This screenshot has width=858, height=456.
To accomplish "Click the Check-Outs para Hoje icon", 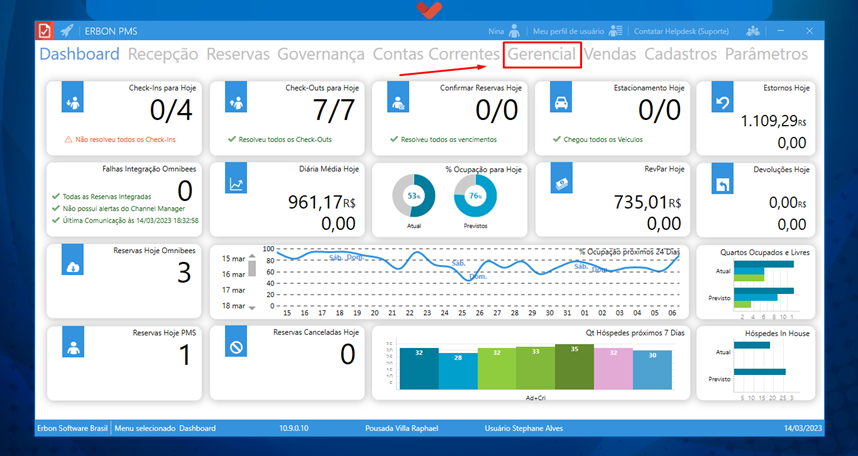I will pyautogui.click(x=237, y=102).
